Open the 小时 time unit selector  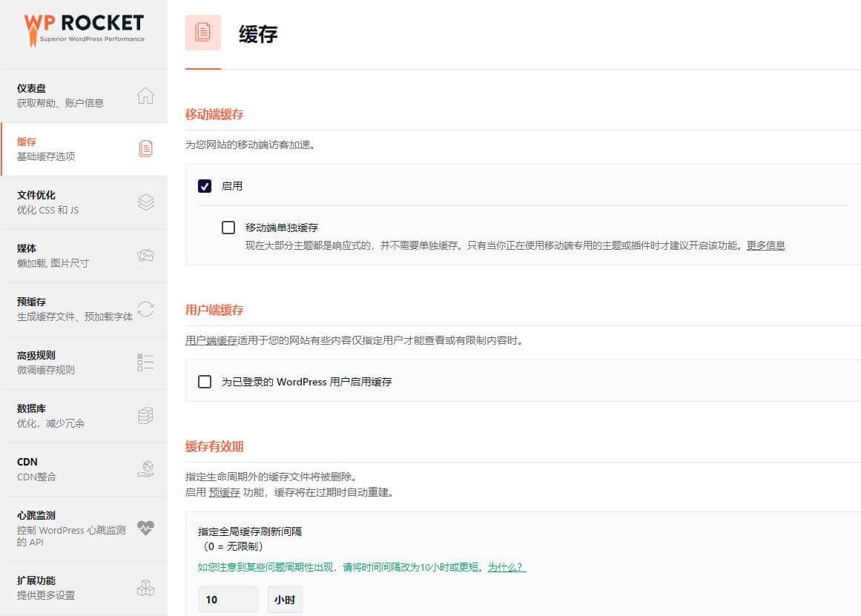[x=285, y=599]
